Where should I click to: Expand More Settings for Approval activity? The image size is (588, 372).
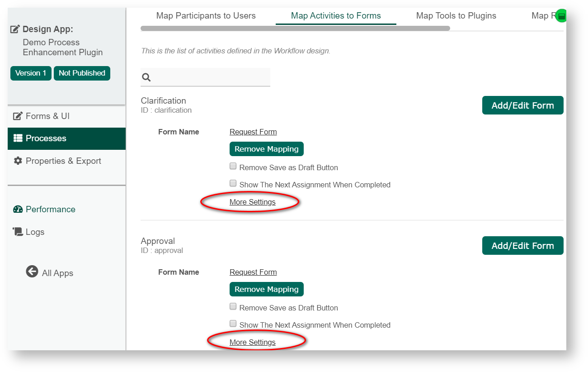[x=252, y=343]
